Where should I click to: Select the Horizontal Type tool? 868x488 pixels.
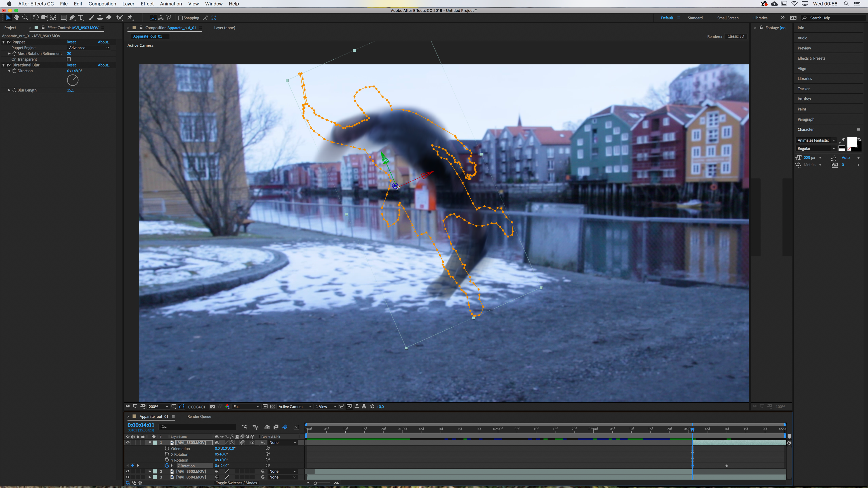point(80,18)
